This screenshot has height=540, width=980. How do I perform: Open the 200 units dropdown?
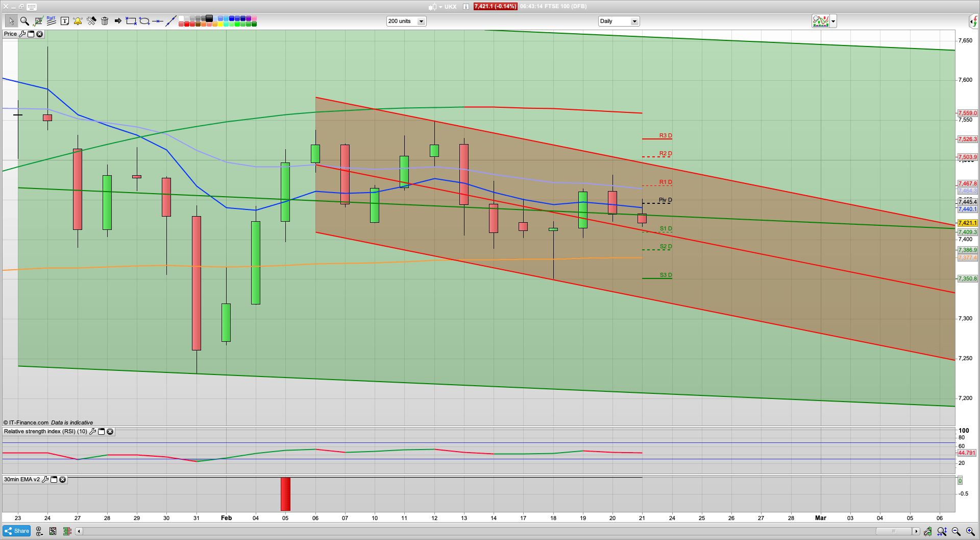[421, 21]
